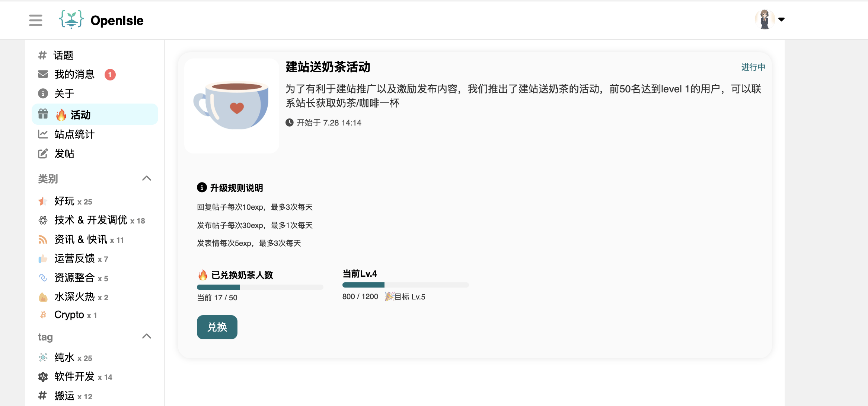Click the redeemed milk tea progress bar
868x406 pixels.
click(x=260, y=287)
